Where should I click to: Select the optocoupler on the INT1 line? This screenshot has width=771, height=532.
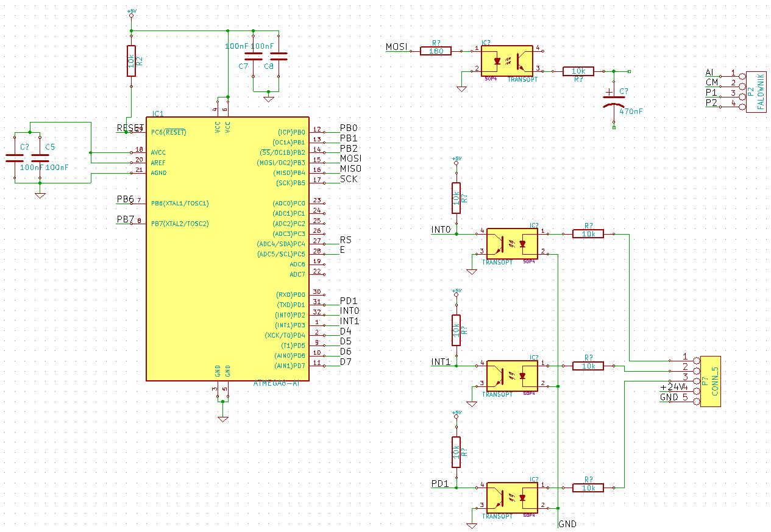(512, 375)
